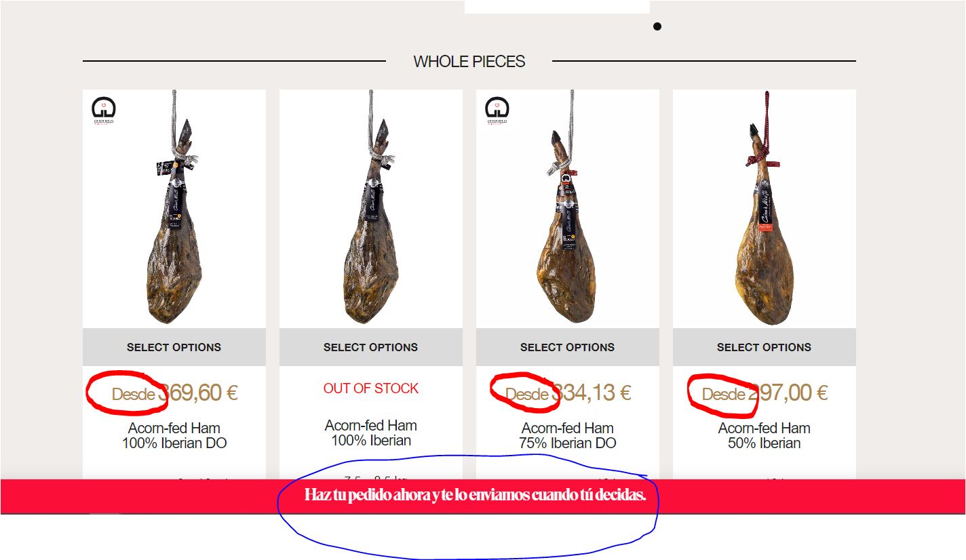Viewport: 966px width, 560px height.
Task: Click Guijuelo DO logo on first ham
Action: [x=104, y=111]
